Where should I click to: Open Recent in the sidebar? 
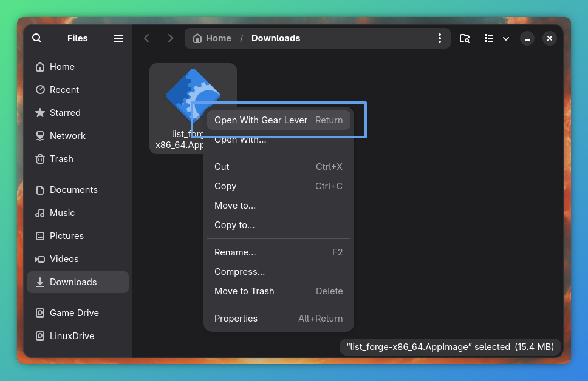tap(78, 90)
